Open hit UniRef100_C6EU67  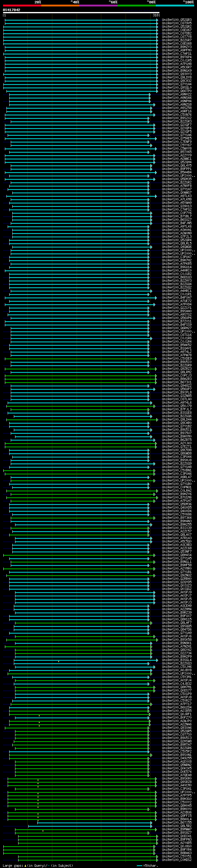click(x=177, y=30)
